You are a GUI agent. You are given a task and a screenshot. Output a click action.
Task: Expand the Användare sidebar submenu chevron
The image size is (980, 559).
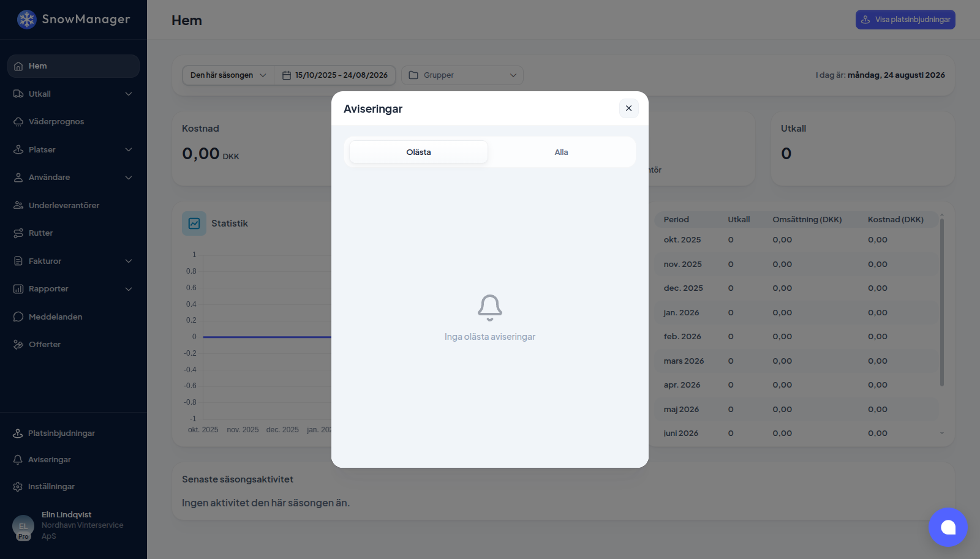point(129,178)
